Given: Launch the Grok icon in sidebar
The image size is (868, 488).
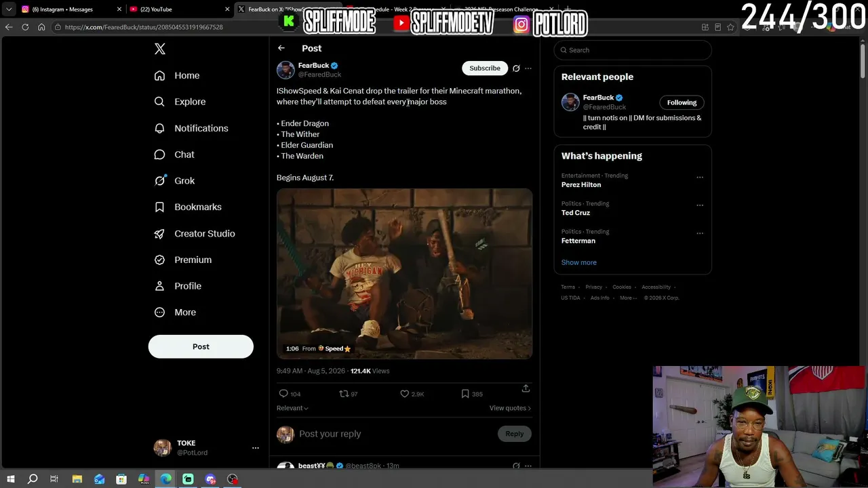Looking at the screenshot, I should [159, 180].
